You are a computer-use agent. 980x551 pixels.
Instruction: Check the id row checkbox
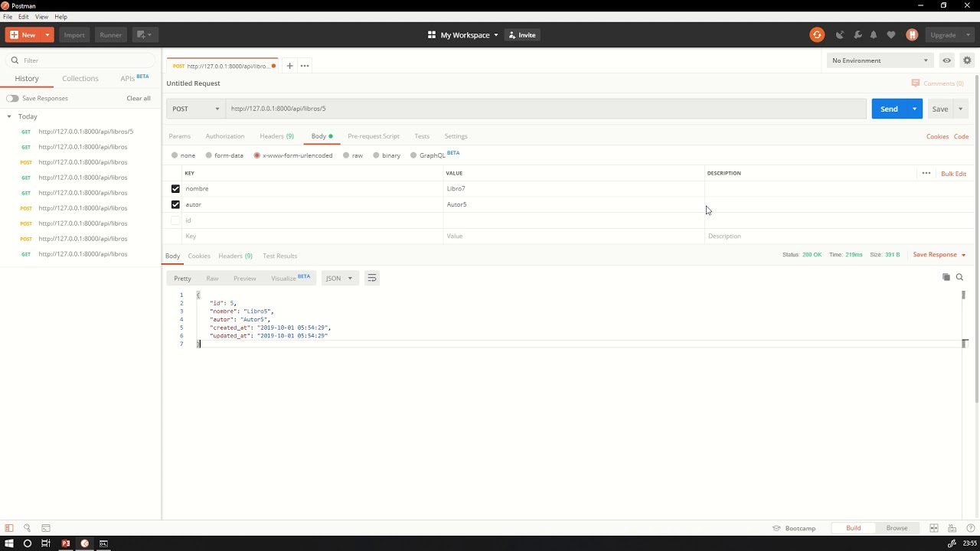click(x=175, y=220)
